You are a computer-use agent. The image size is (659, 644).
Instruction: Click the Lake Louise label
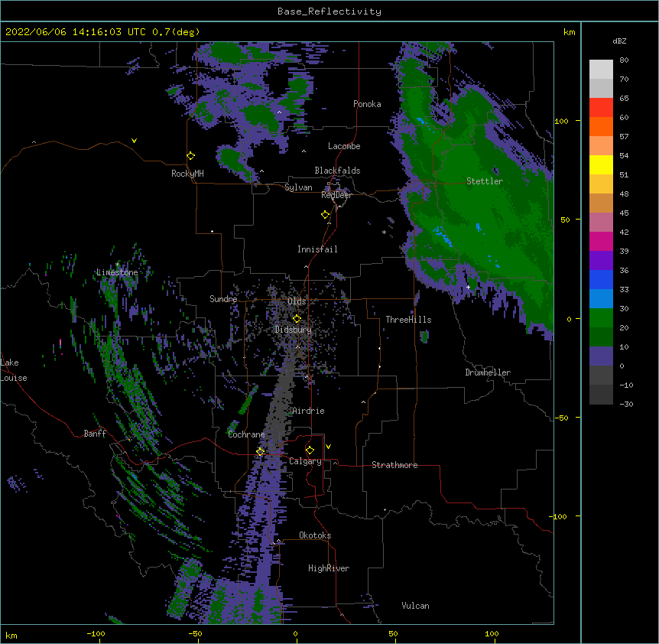14,370
